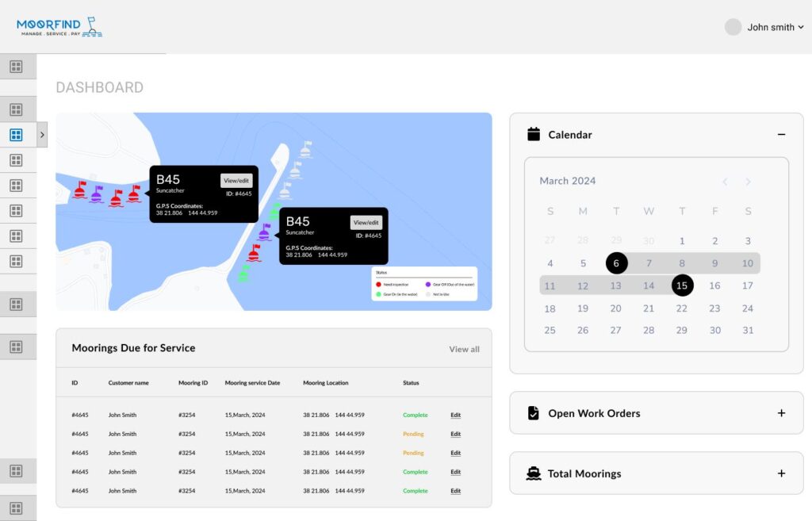Click Edit on the first mooring row
The height and width of the screenshot is (521, 812).
click(x=455, y=415)
